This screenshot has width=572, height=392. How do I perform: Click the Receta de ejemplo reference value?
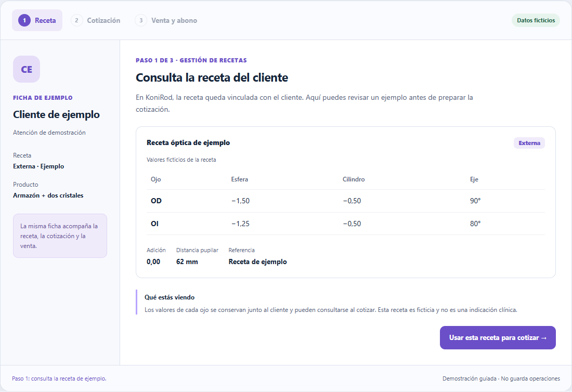(x=257, y=262)
